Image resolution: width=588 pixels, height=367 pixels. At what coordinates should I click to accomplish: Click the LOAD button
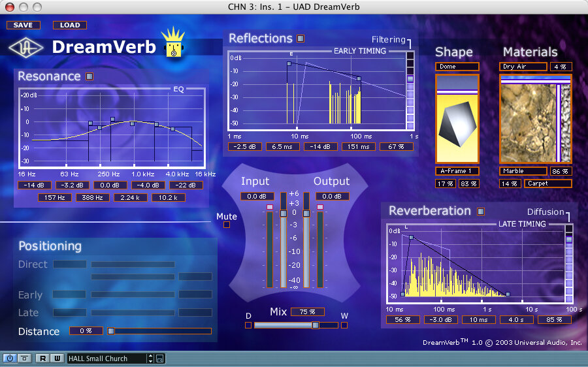70,25
